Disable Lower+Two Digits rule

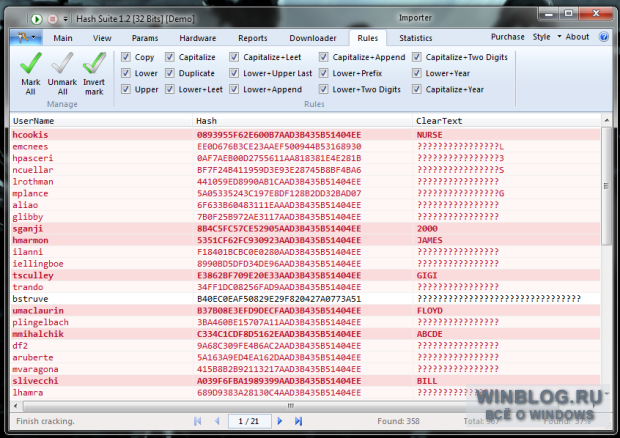pyautogui.click(x=323, y=89)
